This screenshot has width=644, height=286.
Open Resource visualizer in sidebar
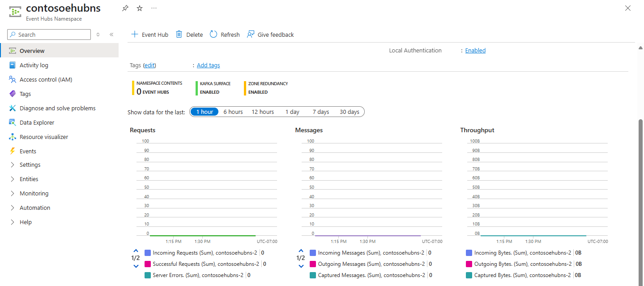(x=44, y=137)
